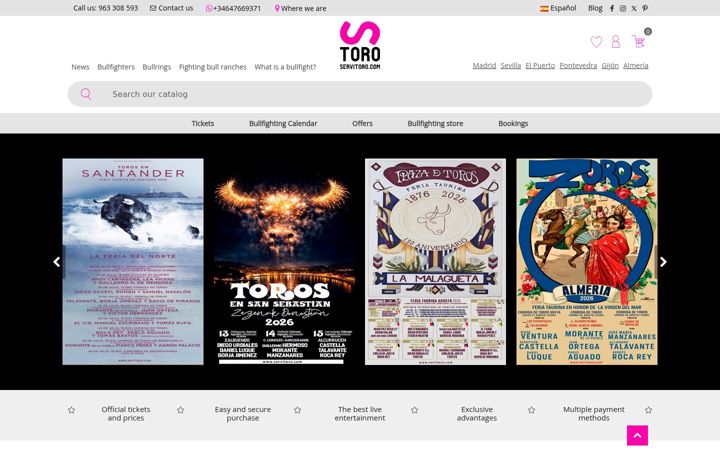Go to previous carousel slide arrow
This screenshot has height=450, width=720.
click(x=56, y=262)
